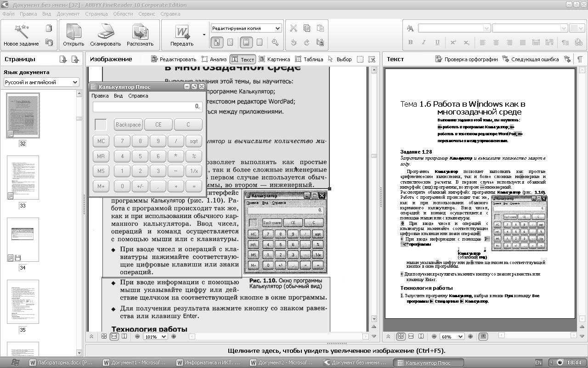
Task: Click the previous error flag icon
Action: tap(567, 59)
